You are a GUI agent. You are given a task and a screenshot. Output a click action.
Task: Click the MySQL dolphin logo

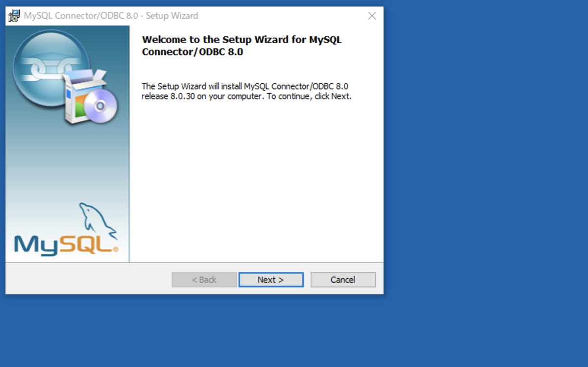[66, 229]
